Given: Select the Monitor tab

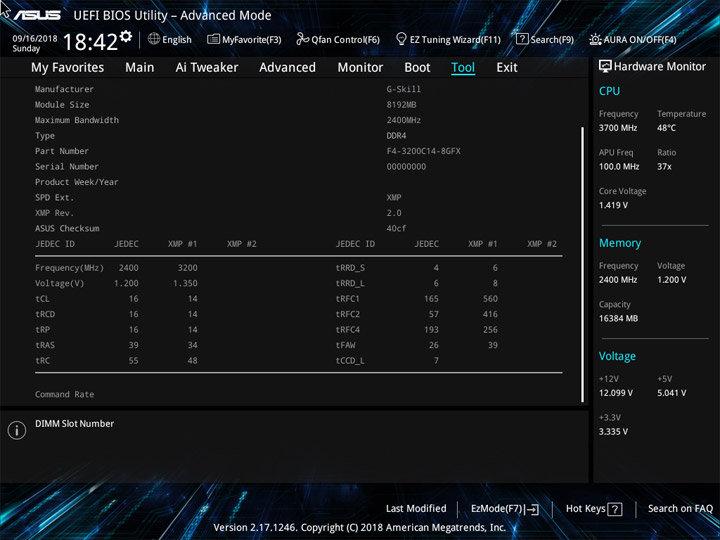Looking at the screenshot, I should 360,68.
